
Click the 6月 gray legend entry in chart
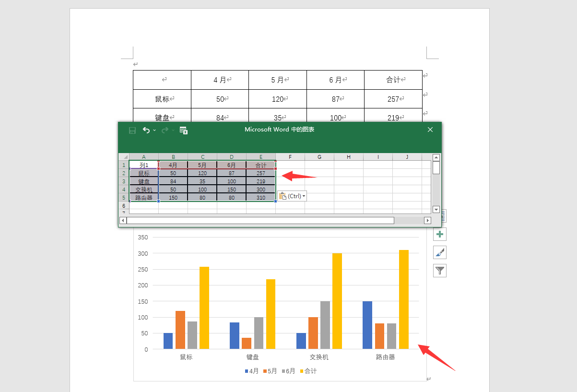[x=289, y=371]
